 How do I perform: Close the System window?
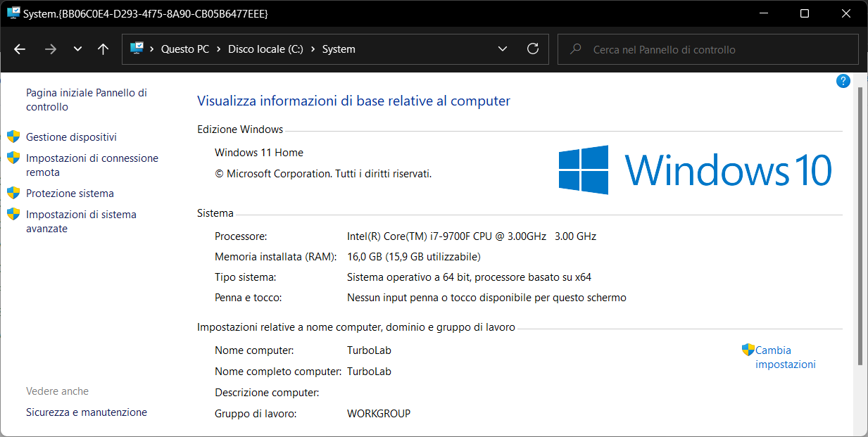[846, 13]
